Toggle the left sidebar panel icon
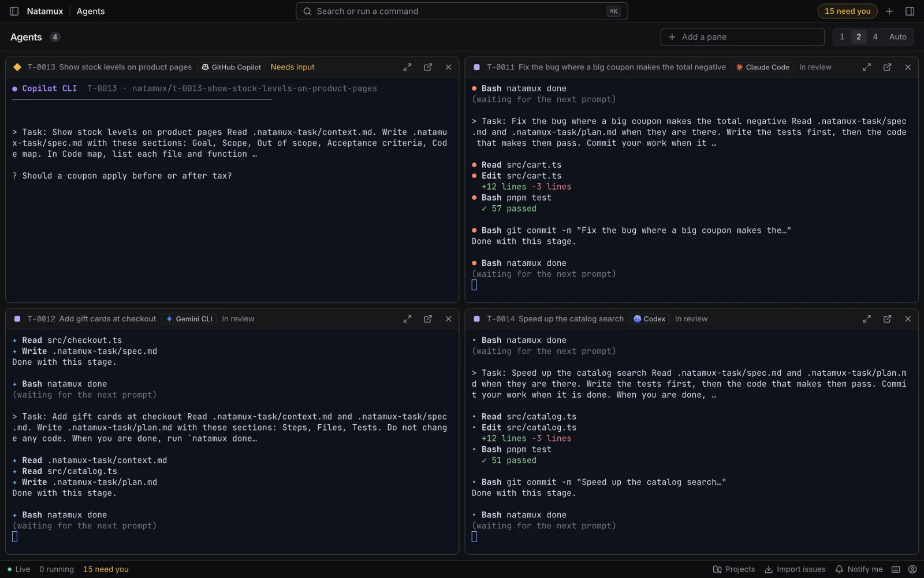The image size is (924, 578). tap(14, 11)
